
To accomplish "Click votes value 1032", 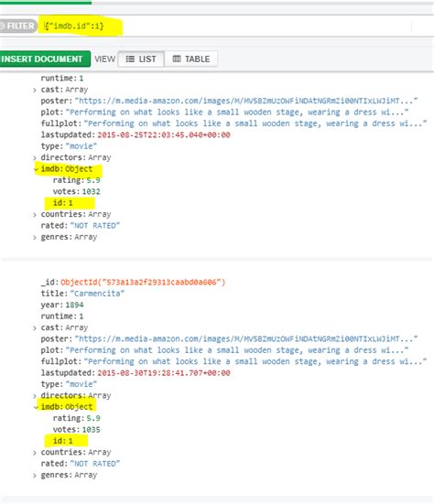I will (x=91, y=191).
